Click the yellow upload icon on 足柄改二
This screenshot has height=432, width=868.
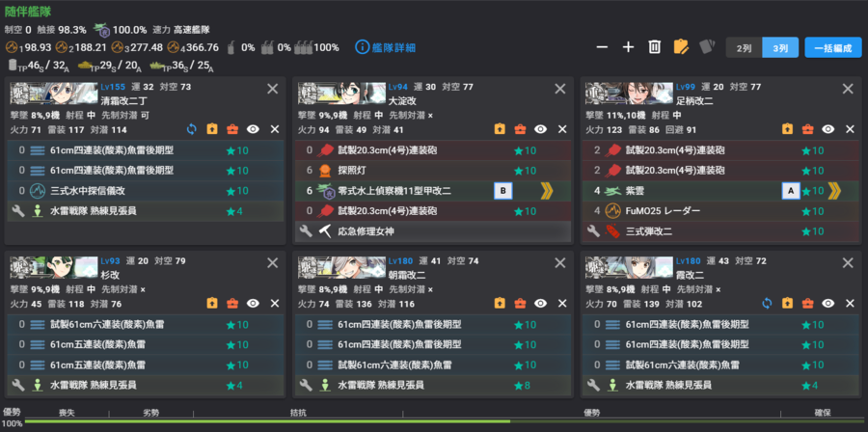787,129
